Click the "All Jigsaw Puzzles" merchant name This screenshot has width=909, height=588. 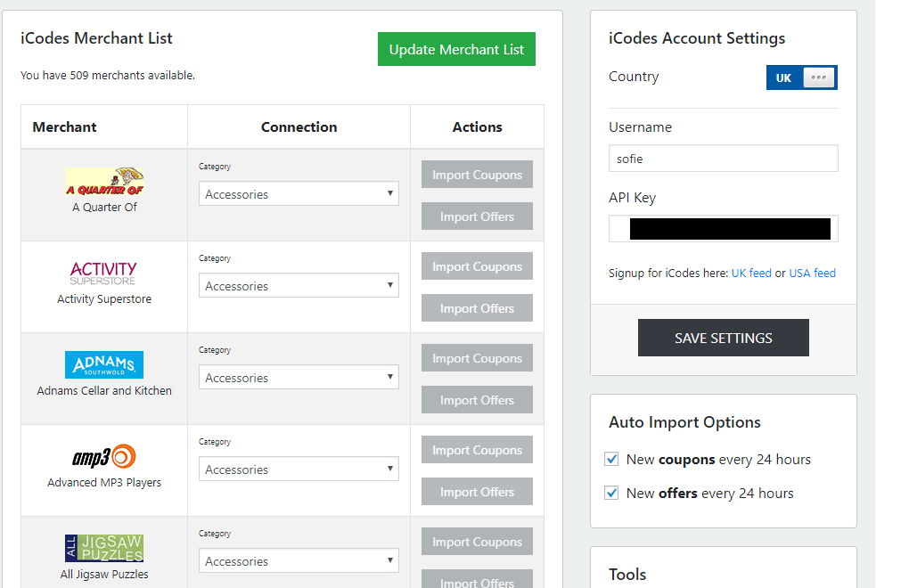pos(104,574)
